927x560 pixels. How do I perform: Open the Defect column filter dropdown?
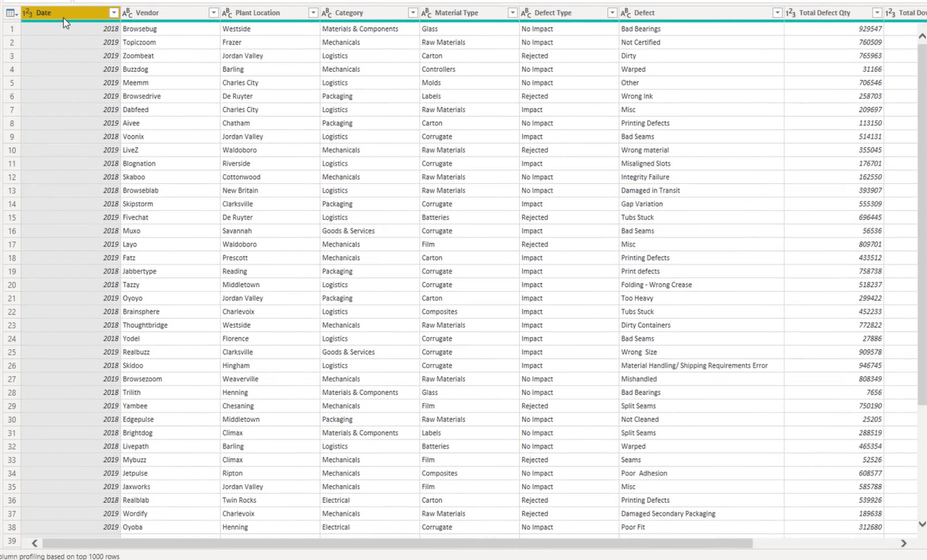(777, 13)
